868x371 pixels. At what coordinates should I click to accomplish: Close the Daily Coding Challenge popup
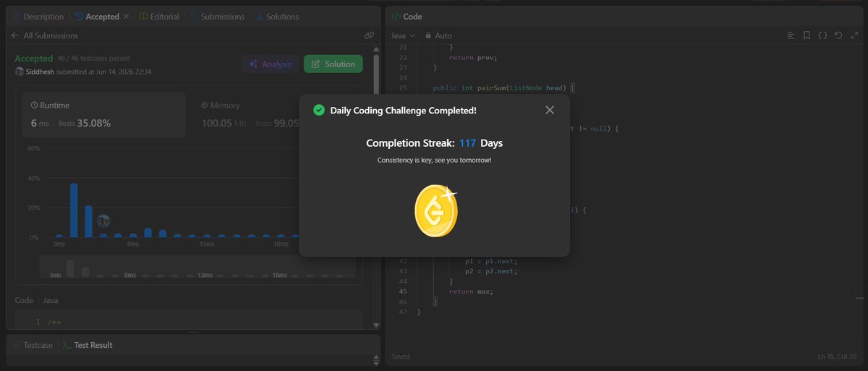(550, 110)
